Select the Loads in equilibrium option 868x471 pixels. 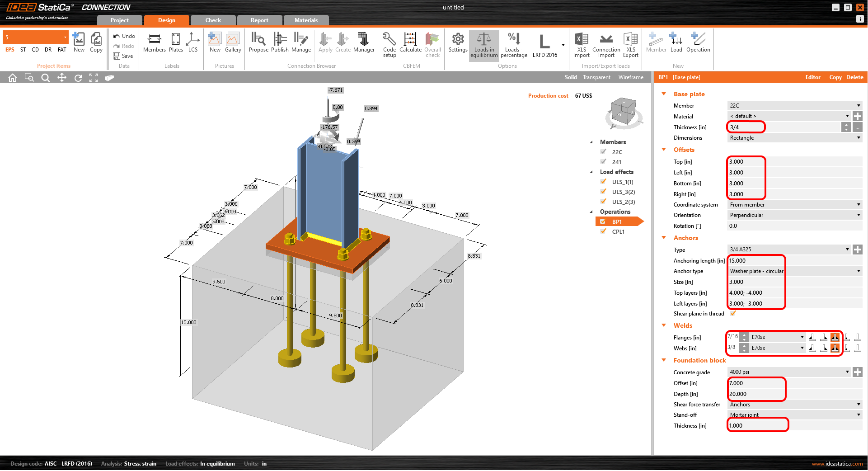click(x=483, y=44)
